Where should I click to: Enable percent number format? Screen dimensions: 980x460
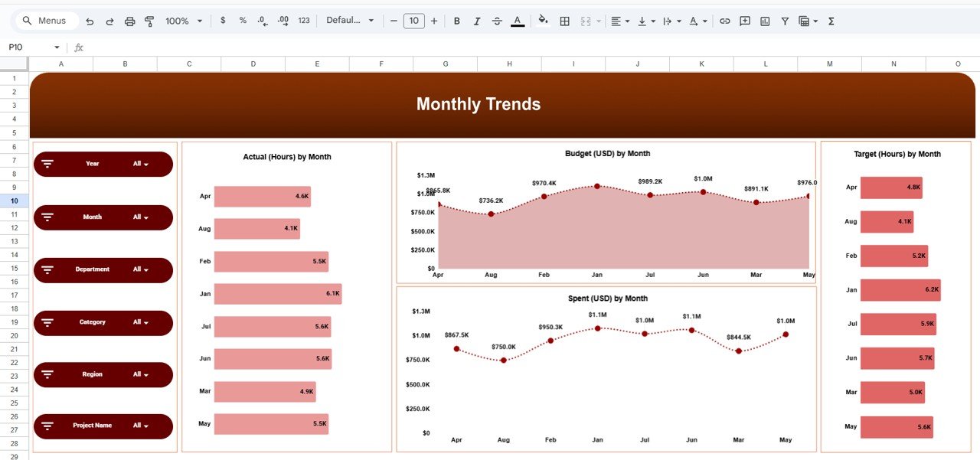coord(243,21)
